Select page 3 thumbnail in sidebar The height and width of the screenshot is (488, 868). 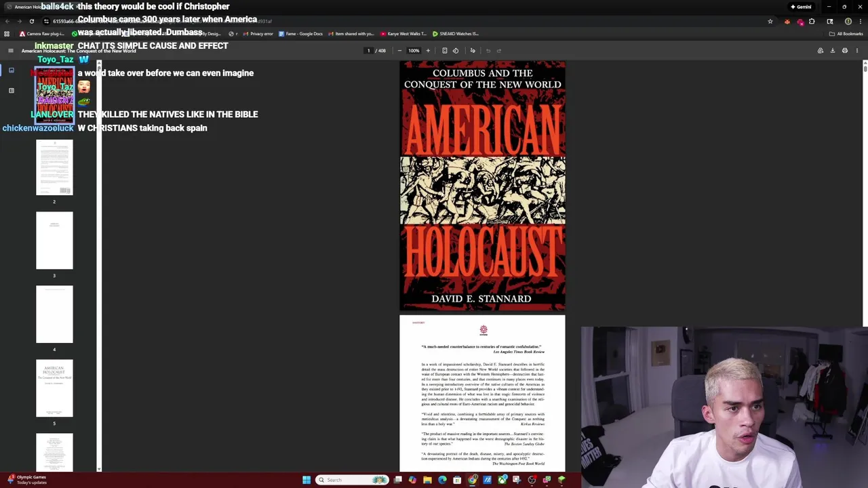tap(54, 241)
